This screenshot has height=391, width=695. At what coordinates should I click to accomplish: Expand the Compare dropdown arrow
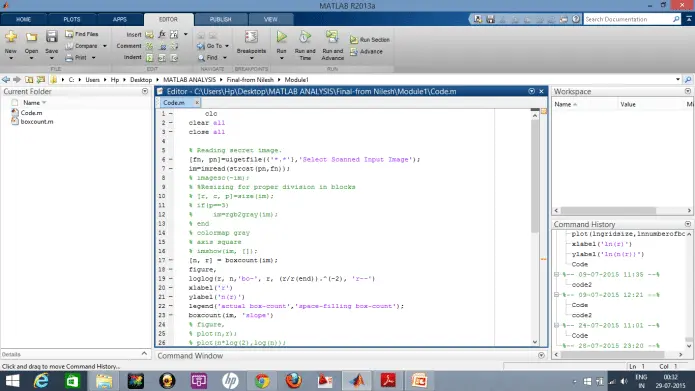coord(105,46)
